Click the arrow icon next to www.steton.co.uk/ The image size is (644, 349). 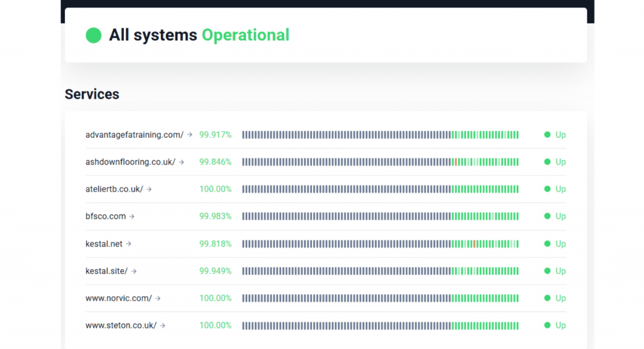163,326
